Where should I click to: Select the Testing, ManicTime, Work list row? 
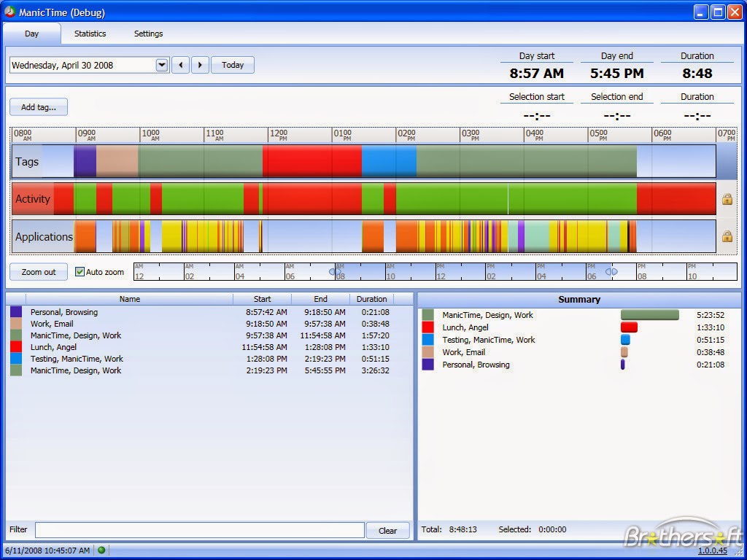click(209, 359)
